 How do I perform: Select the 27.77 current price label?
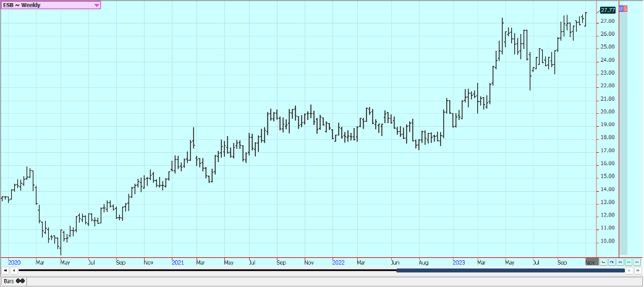pyautogui.click(x=608, y=10)
